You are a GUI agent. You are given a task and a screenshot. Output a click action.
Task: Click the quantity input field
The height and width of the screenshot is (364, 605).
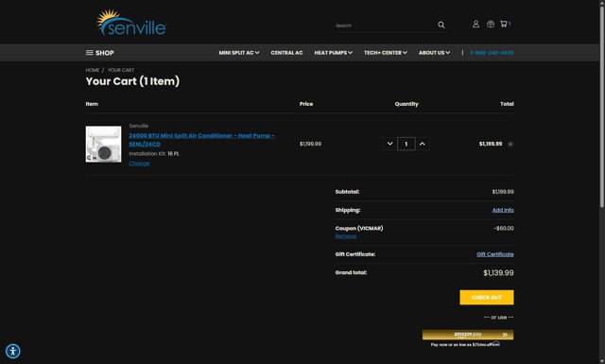pos(406,144)
